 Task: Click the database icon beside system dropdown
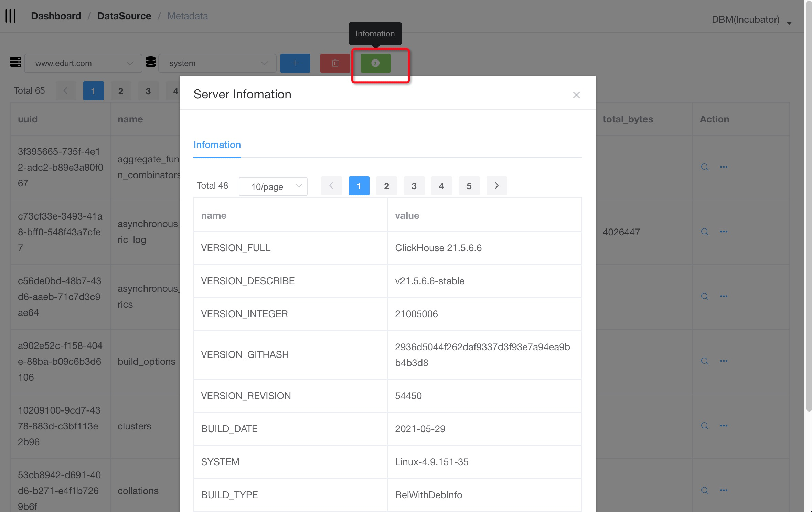click(x=151, y=62)
